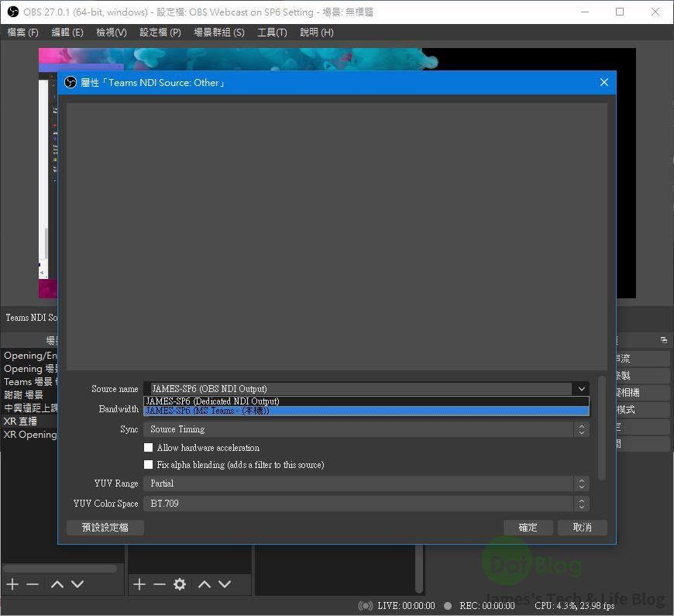Click the OBS logo in the properties dialog title
Viewport: 674px width, 616px height.
pyautogui.click(x=70, y=82)
